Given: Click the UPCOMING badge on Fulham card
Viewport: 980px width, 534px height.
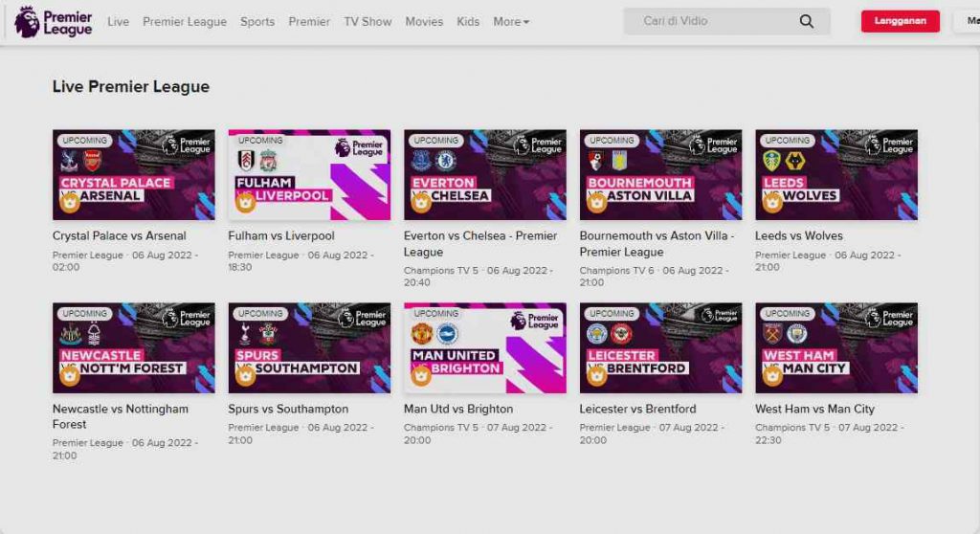Looking at the screenshot, I should click(x=260, y=141).
